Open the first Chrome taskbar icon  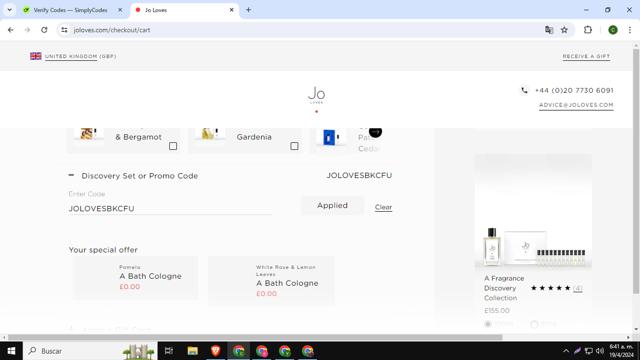click(x=239, y=351)
